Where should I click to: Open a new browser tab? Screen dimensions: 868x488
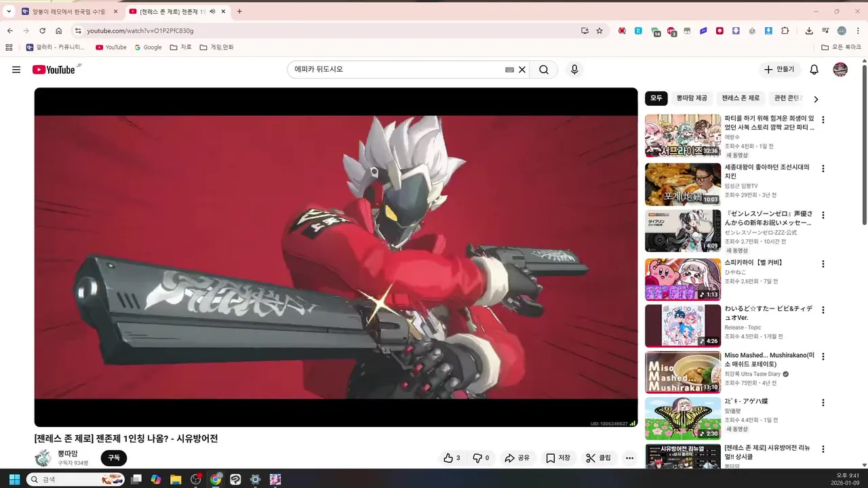tap(239, 12)
